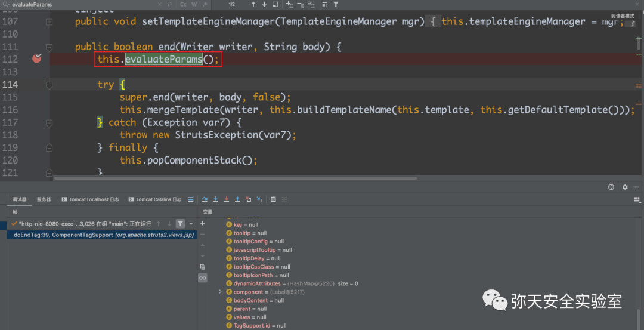Viewport: 644px width, 330px height.
Task: Select tooltipConfig = null variable
Action: (255, 242)
